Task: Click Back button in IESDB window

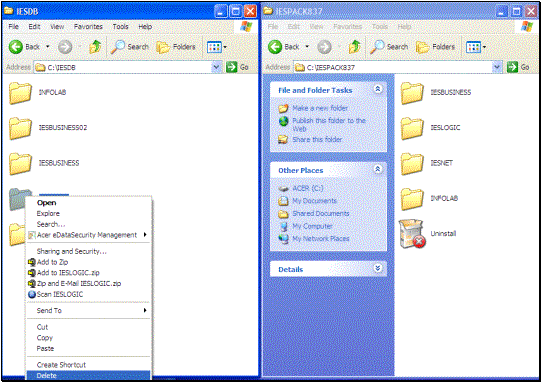Action: pos(24,47)
